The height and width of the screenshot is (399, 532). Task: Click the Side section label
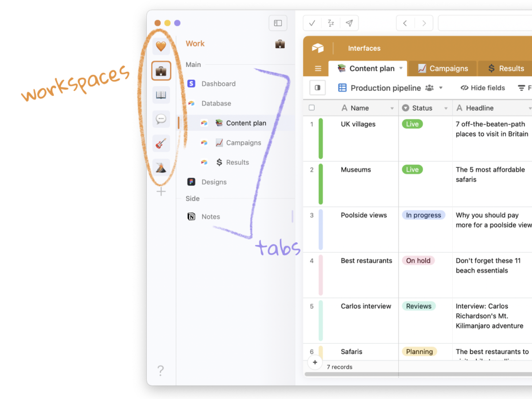click(x=193, y=199)
